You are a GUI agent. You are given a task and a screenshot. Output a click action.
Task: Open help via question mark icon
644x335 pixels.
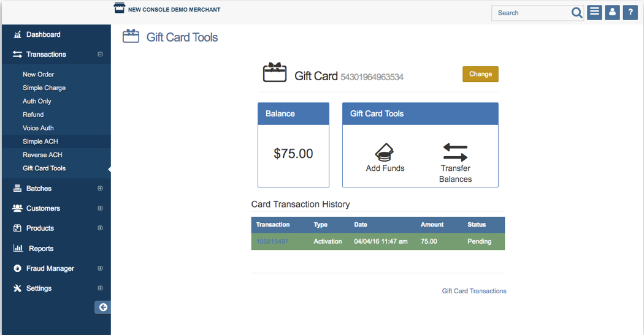(x=630, y=12)
